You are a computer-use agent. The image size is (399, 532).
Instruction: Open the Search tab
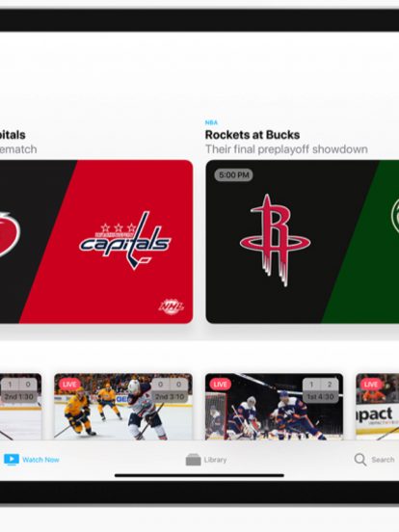pos(374,460)
